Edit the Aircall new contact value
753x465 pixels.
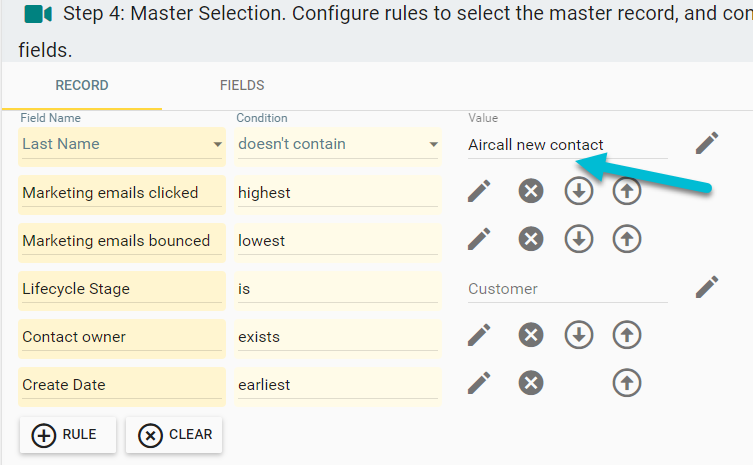coord(707,143)
